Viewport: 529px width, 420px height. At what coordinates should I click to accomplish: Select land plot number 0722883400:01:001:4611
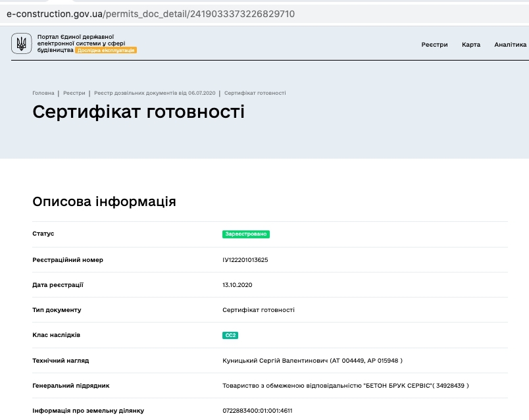[x=257, y=411]
